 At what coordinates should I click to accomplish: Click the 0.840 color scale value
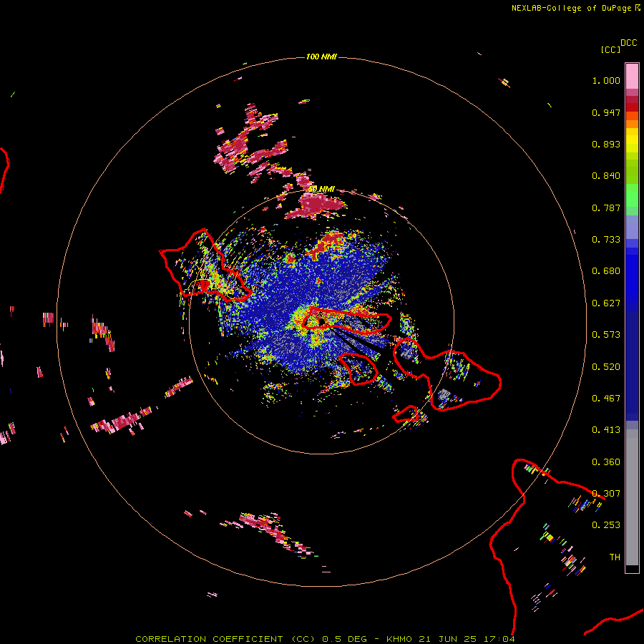(x=606, y=176)
